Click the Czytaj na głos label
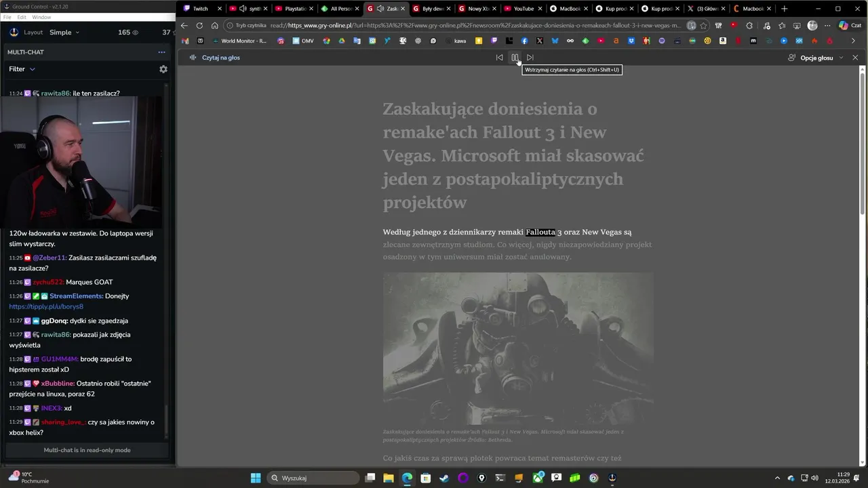868x488 pixels. (221, 58)
